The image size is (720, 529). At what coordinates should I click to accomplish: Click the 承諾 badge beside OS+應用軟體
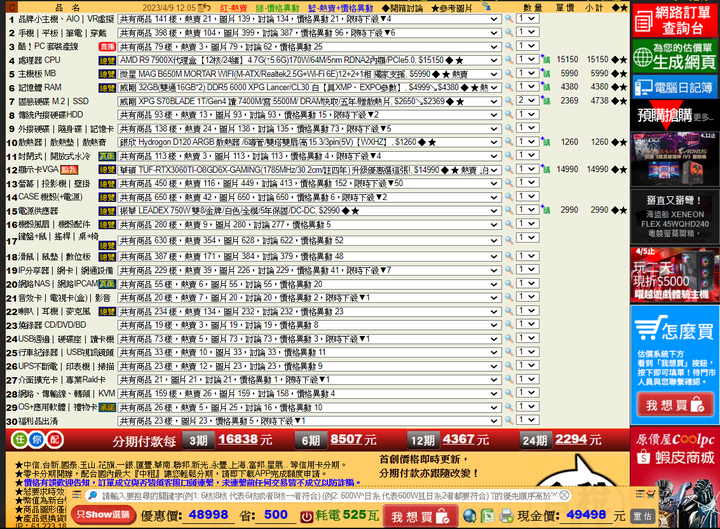[x=107, y=407]
